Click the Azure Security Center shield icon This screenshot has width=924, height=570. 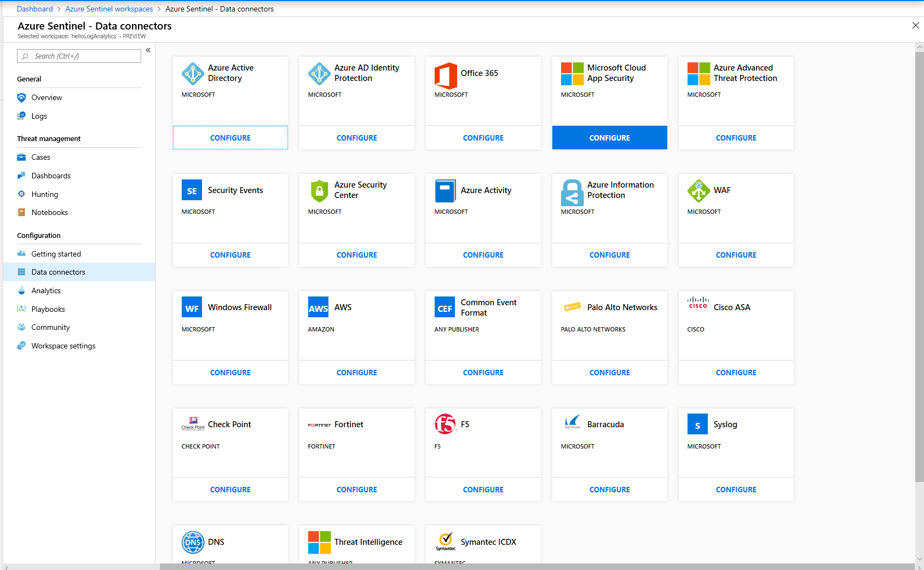(x=319, y=191)
